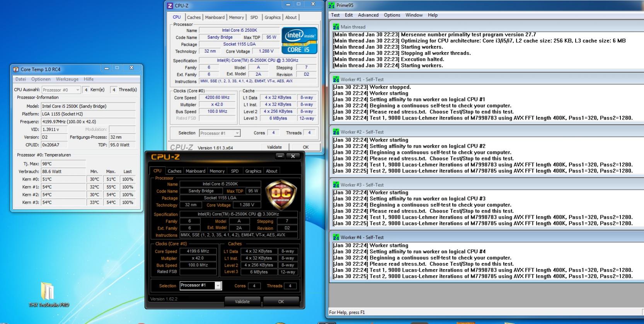The width and height of the screenshot is (644, 324).
Task: Click the OK button in light CPU-Z
Action: pos(306,147)
